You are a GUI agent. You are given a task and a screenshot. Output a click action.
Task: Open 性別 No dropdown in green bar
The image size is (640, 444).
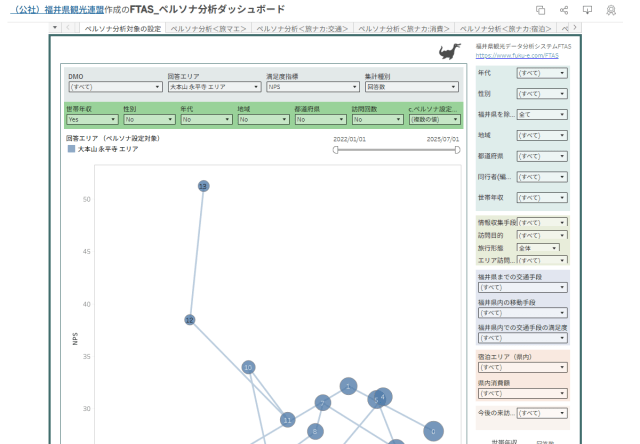(149, 120)
